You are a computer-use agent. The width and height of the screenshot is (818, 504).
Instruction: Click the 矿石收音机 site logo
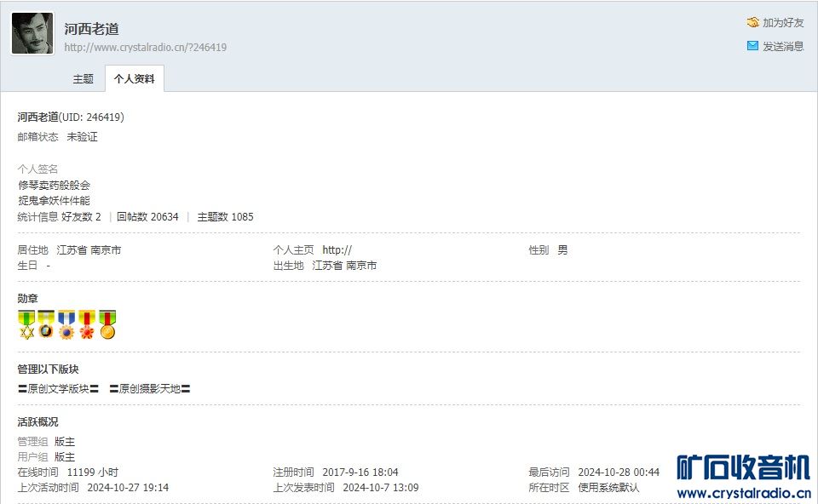743,477
